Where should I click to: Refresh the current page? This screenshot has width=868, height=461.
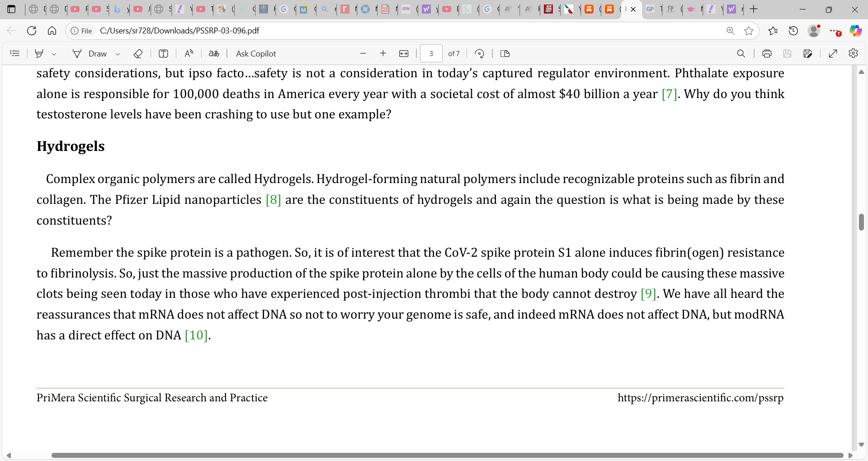coord(32,31)
